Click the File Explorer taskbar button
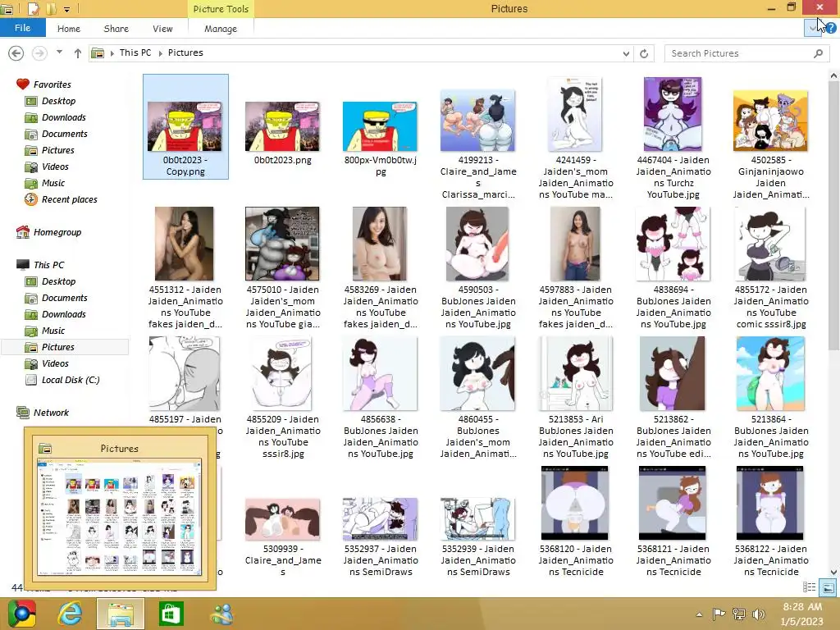 120,614
